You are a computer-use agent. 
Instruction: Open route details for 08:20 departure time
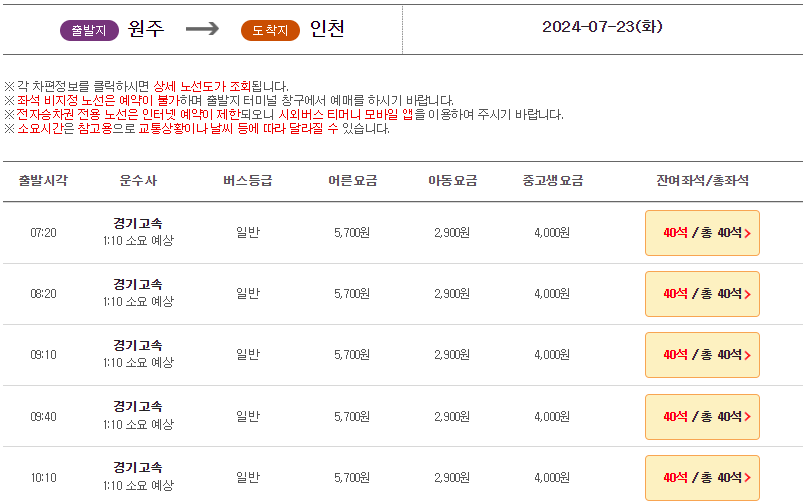click(44, 294)
